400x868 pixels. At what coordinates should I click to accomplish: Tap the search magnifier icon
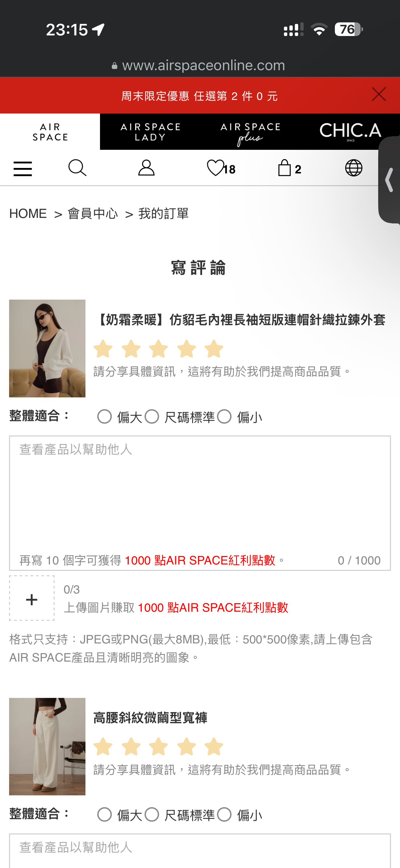77,168
